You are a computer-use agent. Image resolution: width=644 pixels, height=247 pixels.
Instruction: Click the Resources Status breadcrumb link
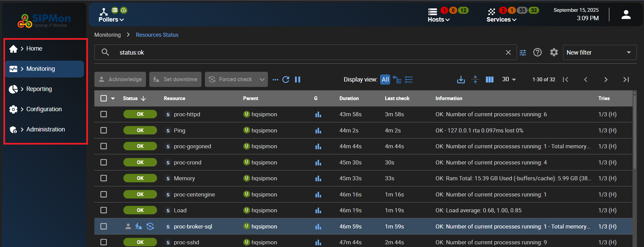point(157,35)
